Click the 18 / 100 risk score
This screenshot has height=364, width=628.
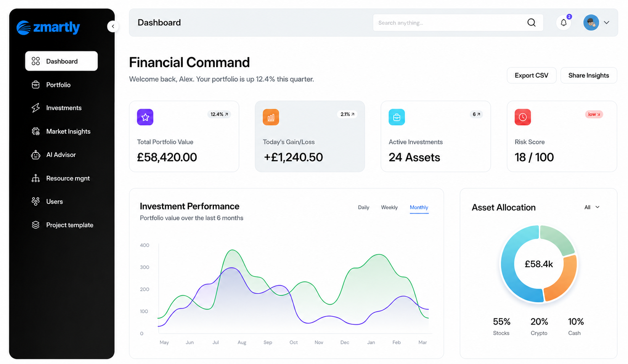(x=534, y=157)
